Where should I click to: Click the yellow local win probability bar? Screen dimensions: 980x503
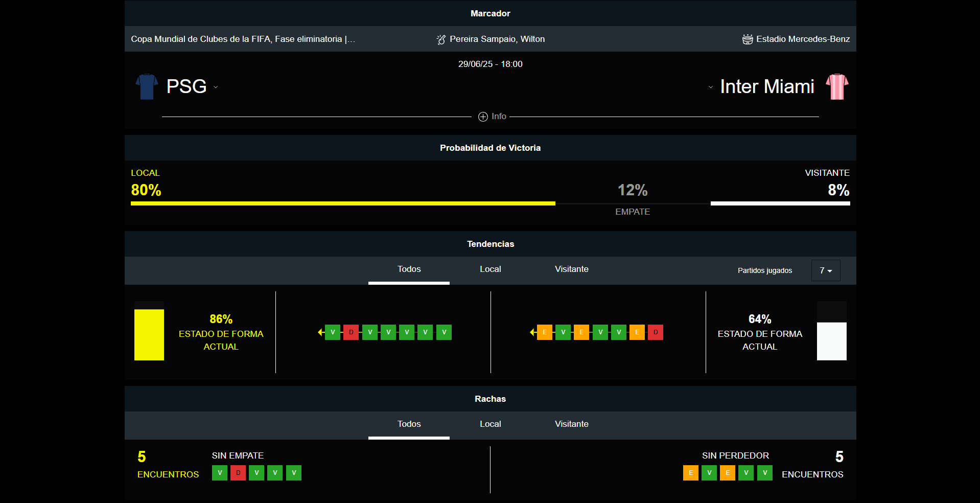coord(342,203)
